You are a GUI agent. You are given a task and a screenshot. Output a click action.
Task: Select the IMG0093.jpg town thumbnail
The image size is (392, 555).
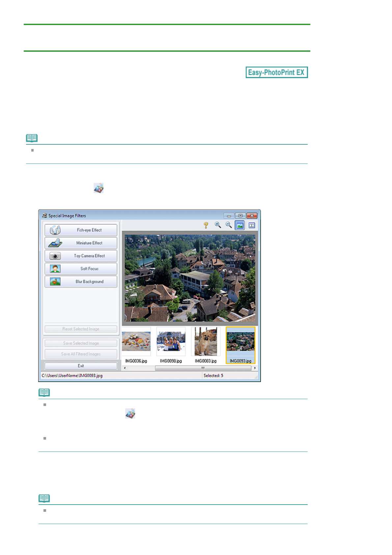coord(240,345)
